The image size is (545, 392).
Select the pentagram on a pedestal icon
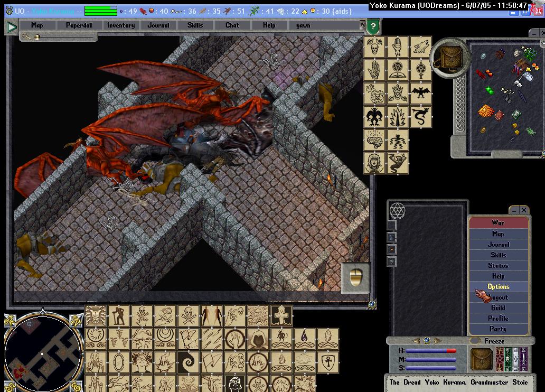tap(421, 70)
